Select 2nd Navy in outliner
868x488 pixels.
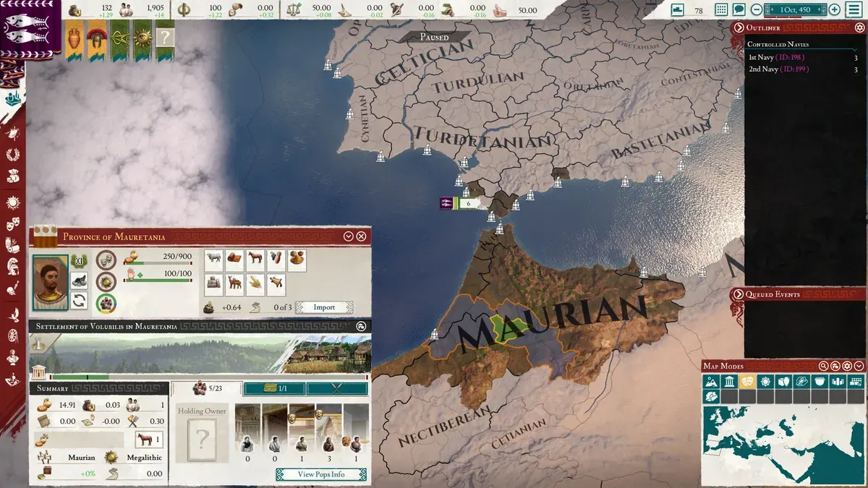click(x=803, y=69)
